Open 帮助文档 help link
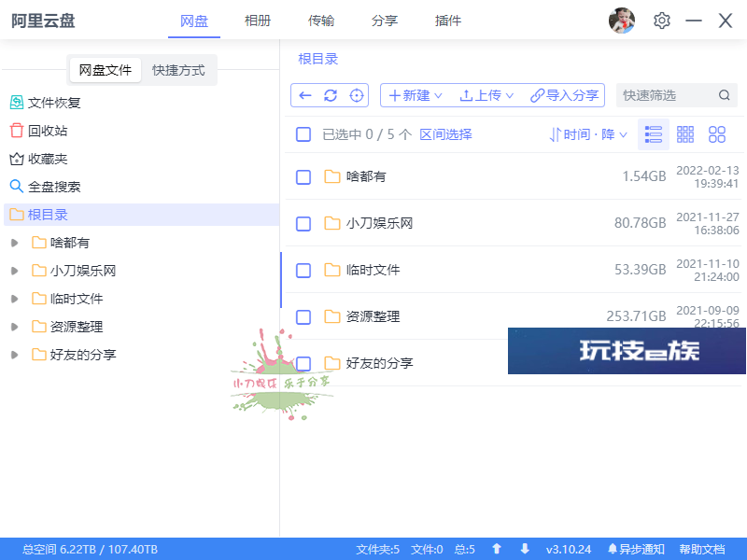Viewport: 747px width, 560px height. point(702,549)
